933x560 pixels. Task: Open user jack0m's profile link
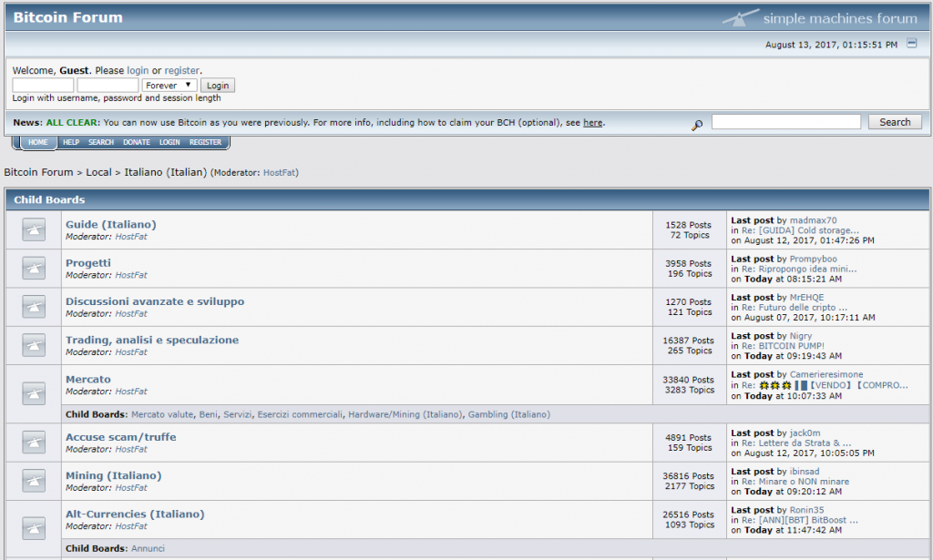pyautogui.click(x=805, y=433)
